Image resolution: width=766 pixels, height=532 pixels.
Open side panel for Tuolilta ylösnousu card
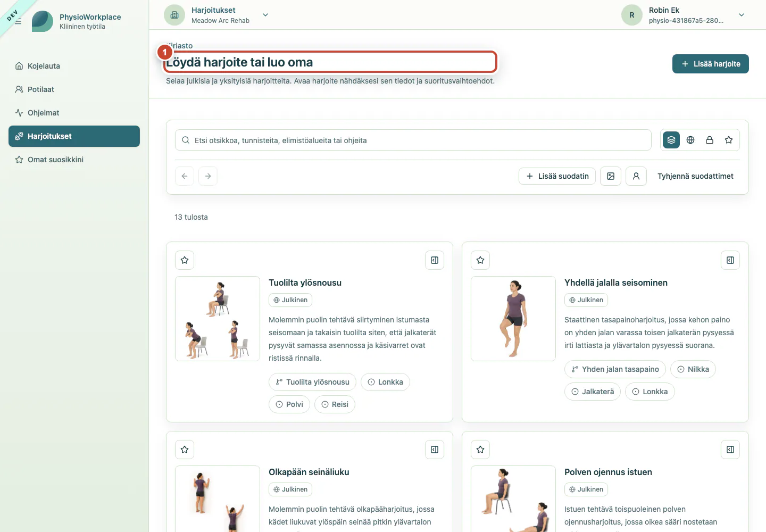pyautogui.click(x=435, y=260)
